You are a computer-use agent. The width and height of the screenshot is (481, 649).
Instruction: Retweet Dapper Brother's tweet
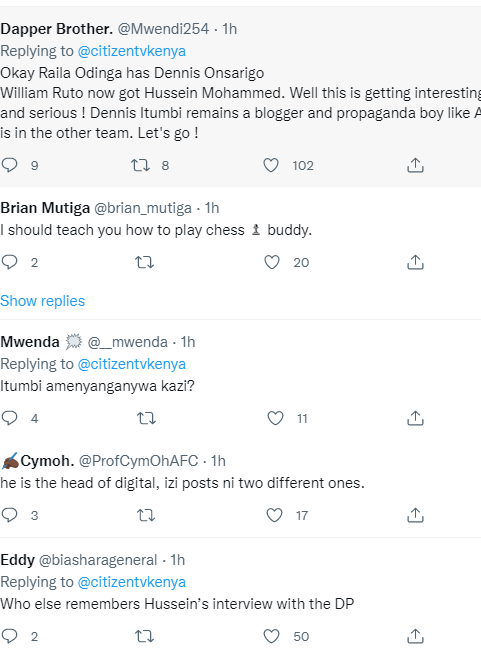[x=140, y=166]
